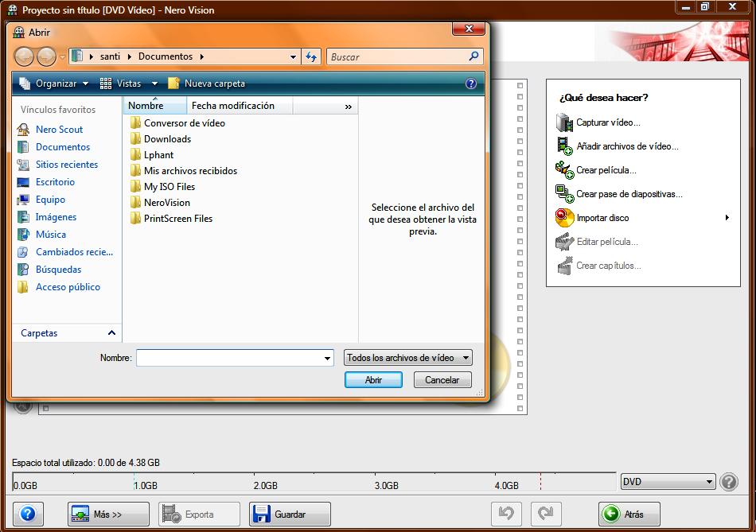Select the Conversor de vídeo folder
The image size is (756, 532).
[178, 123]
